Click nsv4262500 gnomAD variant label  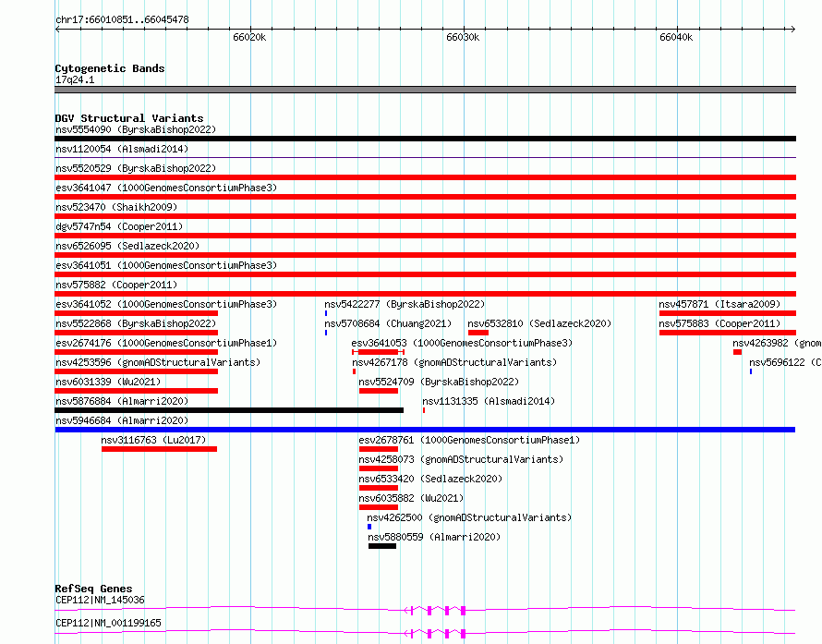tap(469, 517)
